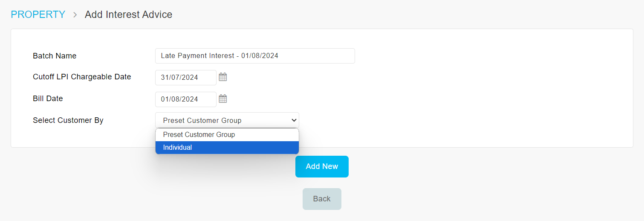Click the Select Customer By label
The width and height of the screenshot is (644, 221).
68,120
